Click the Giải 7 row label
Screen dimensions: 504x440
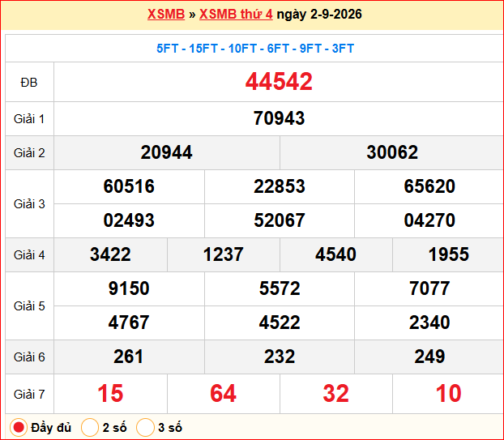tap(29, 395)
